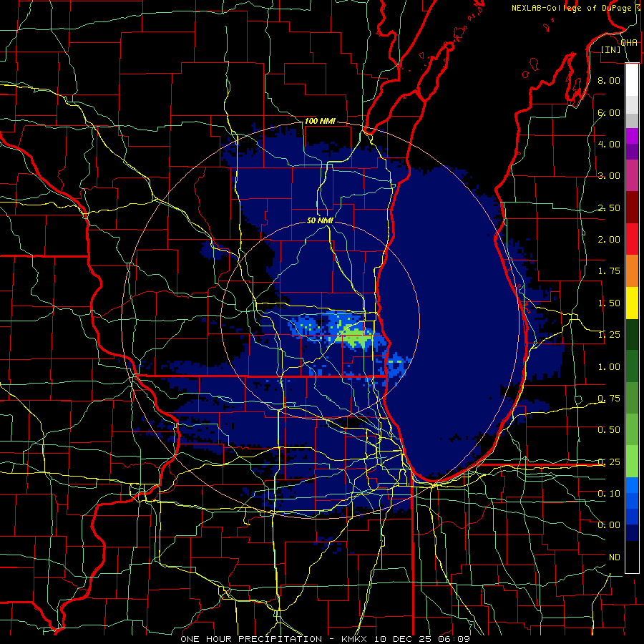Click the 1.75 legend value
Viewport: 644px width, 644px height.
(609, 271)
